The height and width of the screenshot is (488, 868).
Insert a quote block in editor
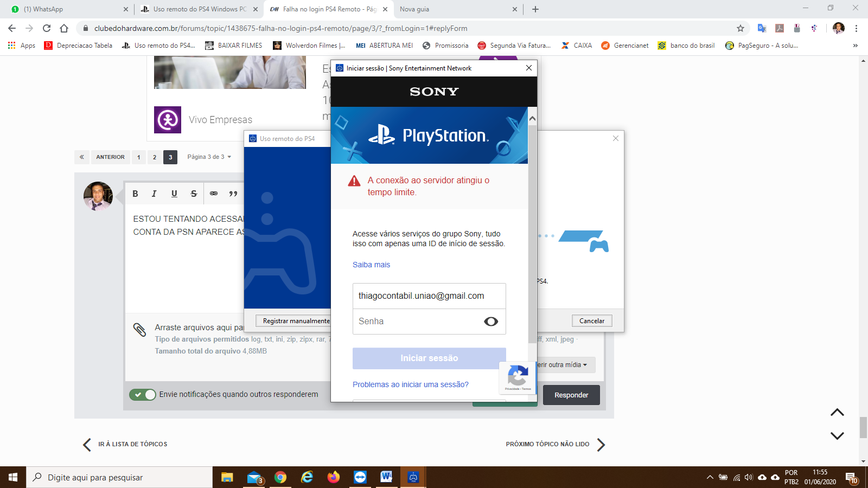tap(233, 194)
